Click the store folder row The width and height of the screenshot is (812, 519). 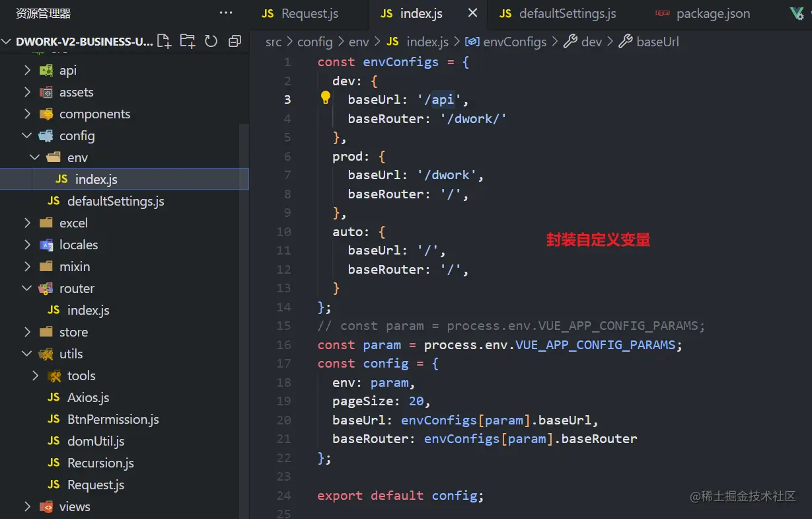pos(124,332)
